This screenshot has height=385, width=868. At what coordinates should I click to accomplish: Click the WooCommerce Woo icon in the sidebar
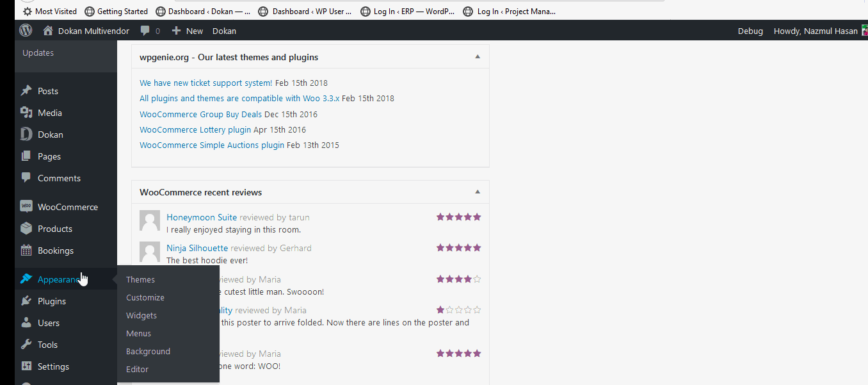26,206
